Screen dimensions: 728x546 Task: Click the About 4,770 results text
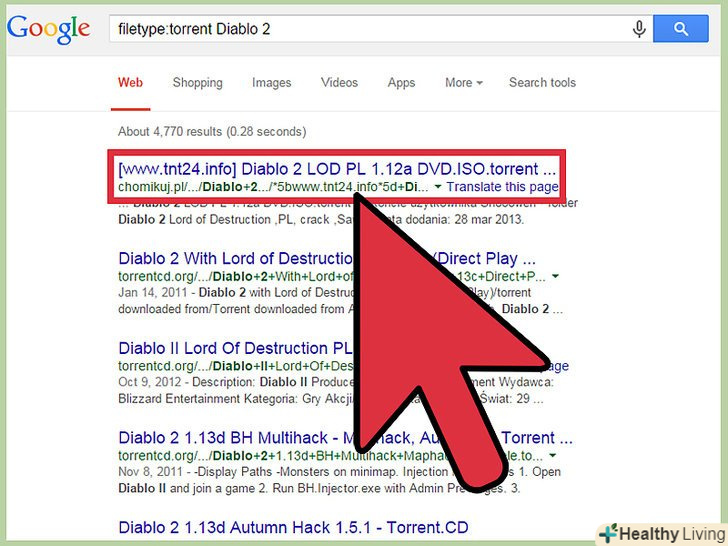tap(212, 132)
